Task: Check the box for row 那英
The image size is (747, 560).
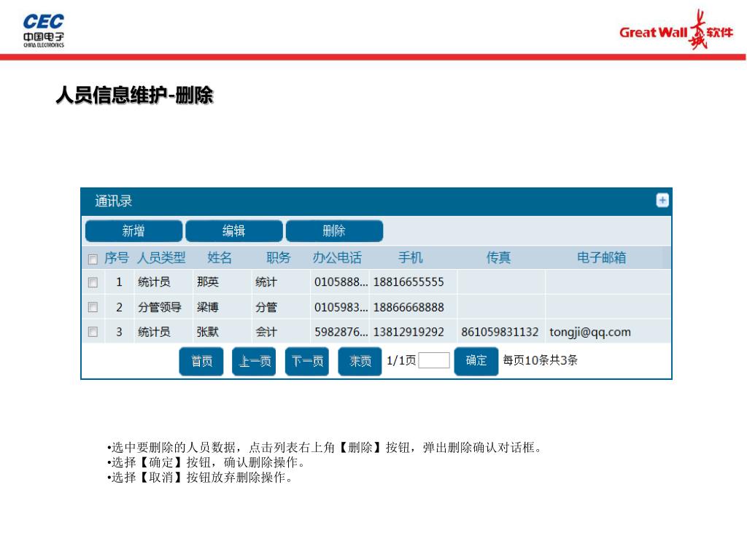Action: tap(93, 282)
